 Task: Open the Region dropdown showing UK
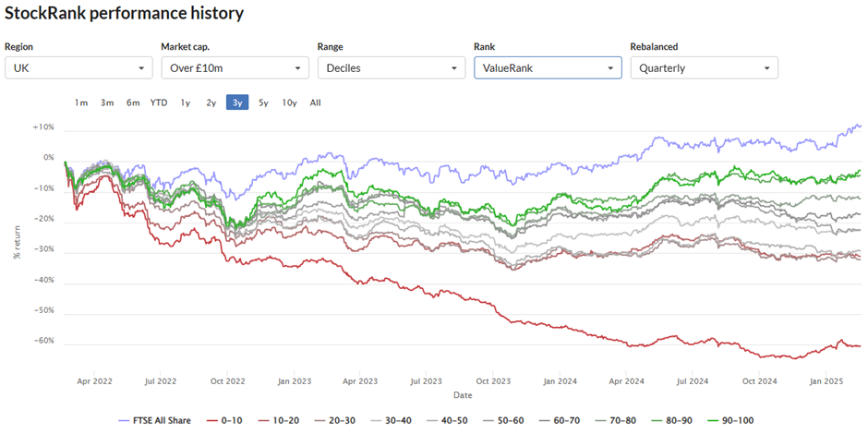point(78,68)
